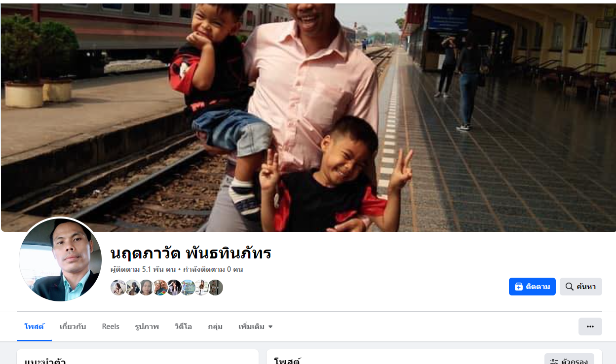The height and width of the screenshot is (364, 616).
Task: Open the ค้นหา profile search button
Action: 580,287
